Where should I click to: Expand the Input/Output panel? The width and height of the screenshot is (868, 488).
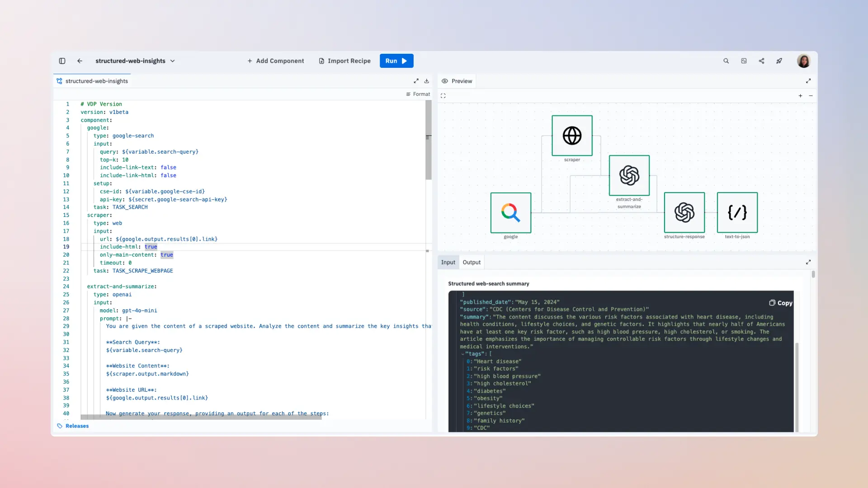[808, 262]
